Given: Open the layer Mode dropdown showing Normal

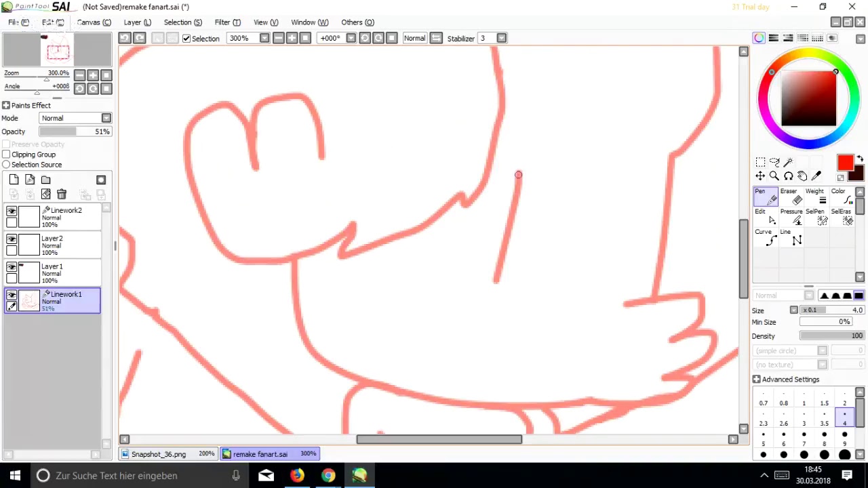Looking at the screenshot, I should point(106,118).
